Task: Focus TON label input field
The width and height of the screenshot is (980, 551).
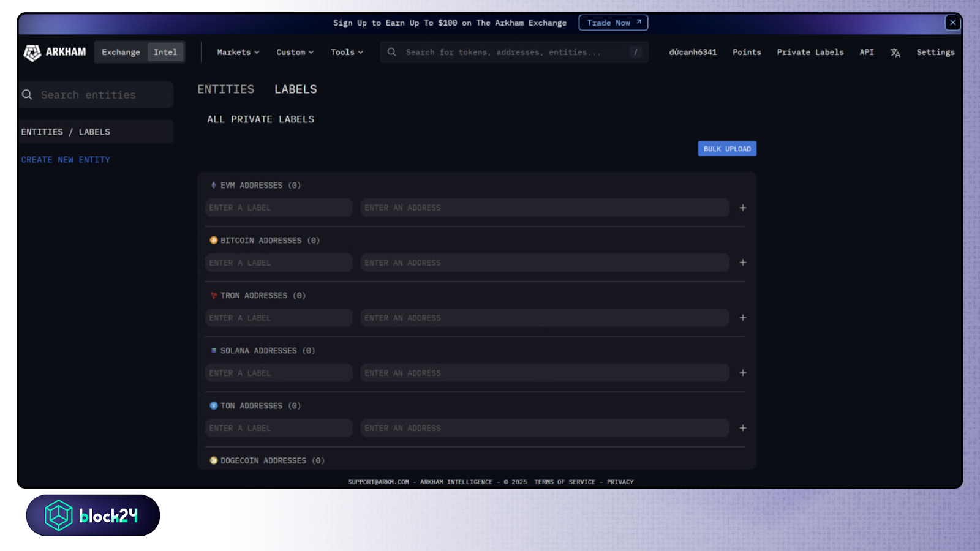Action: tap(279, 428)
